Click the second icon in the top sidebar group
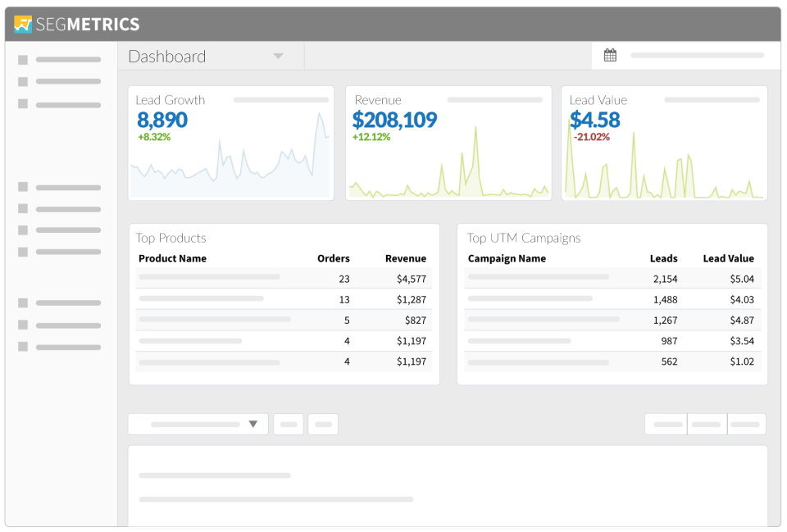Viewport: 787px width, 532px height. click(22, 81)
